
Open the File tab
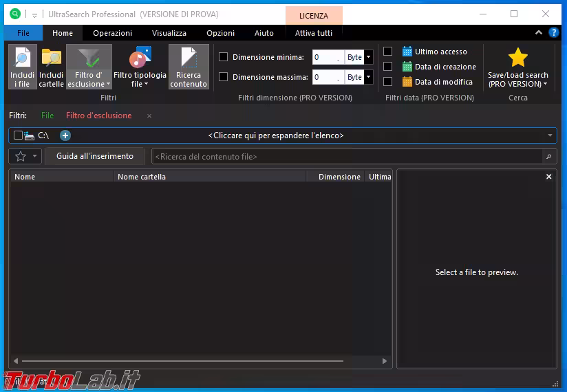click(x=23, y=33)
